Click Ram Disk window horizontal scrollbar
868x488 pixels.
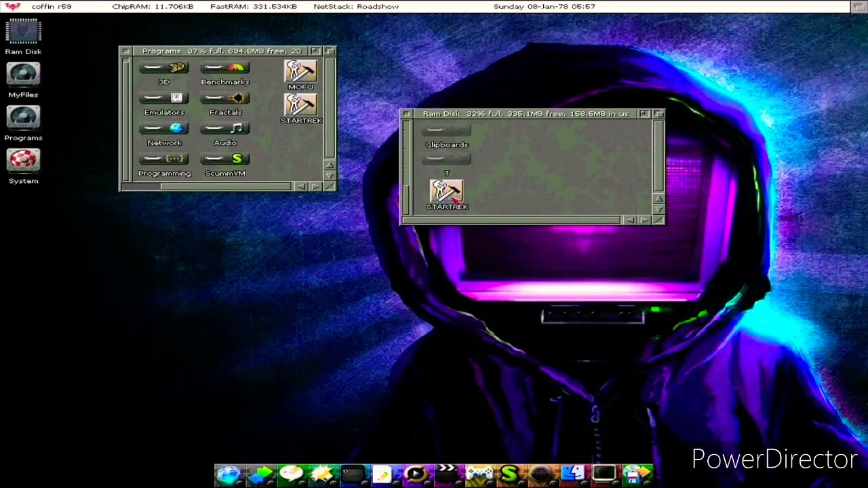(x=512, y=220)
